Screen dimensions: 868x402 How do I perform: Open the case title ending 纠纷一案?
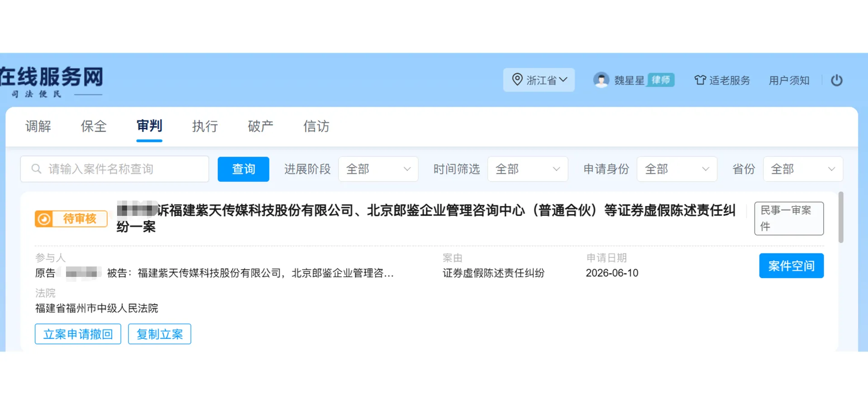(426, 218)
